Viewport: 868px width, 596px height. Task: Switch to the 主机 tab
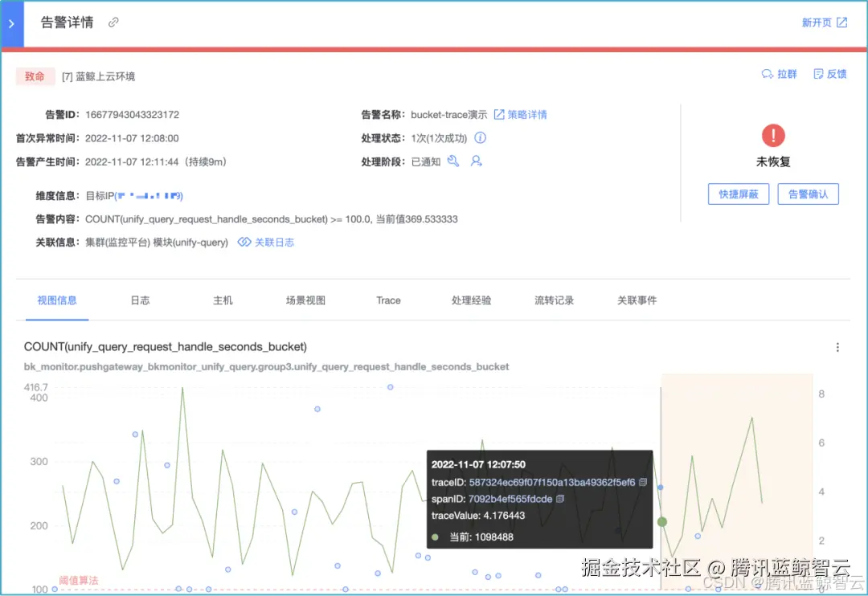(x=223, y=300)
